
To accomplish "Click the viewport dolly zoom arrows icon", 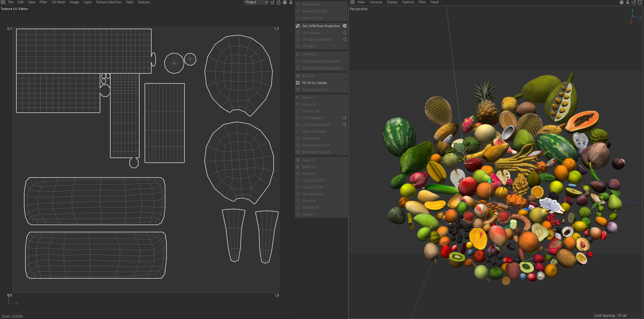I will 628,2.
